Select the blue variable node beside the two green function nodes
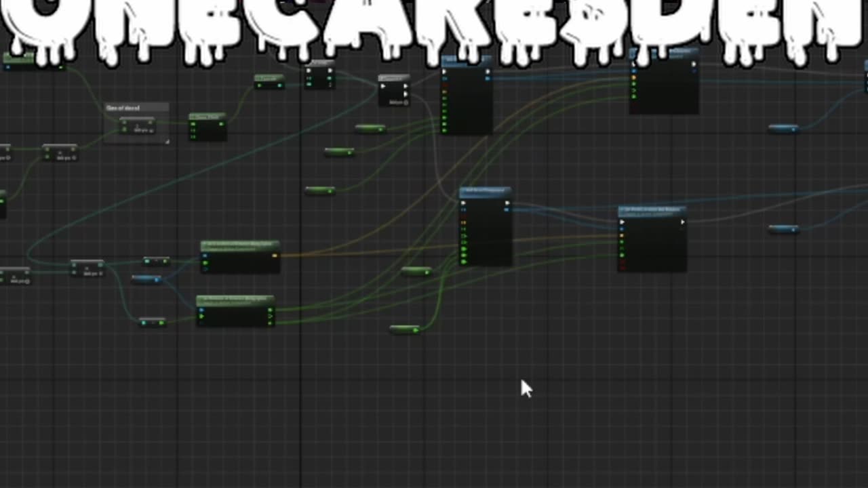Screen dimensions: 868x488 click(x=147, y=279)
